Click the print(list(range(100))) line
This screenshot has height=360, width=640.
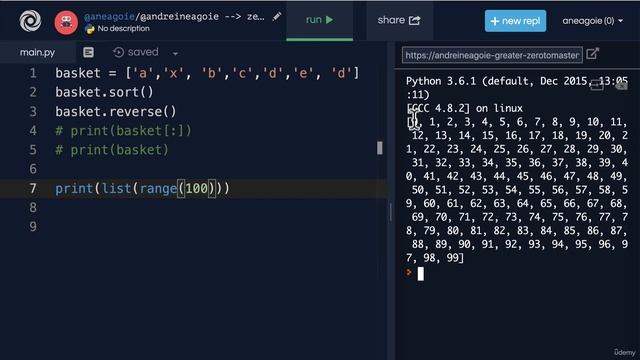point(142,189)
